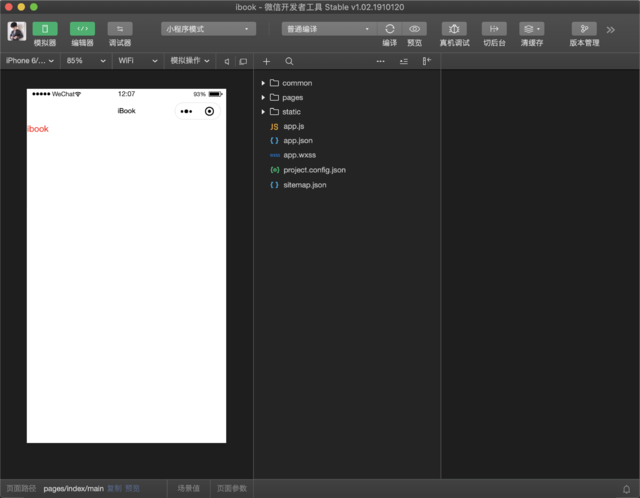Viewport: 640px width, 498px height.
Task: Open the 85% zoom dropdown
Action: (86, 61)
